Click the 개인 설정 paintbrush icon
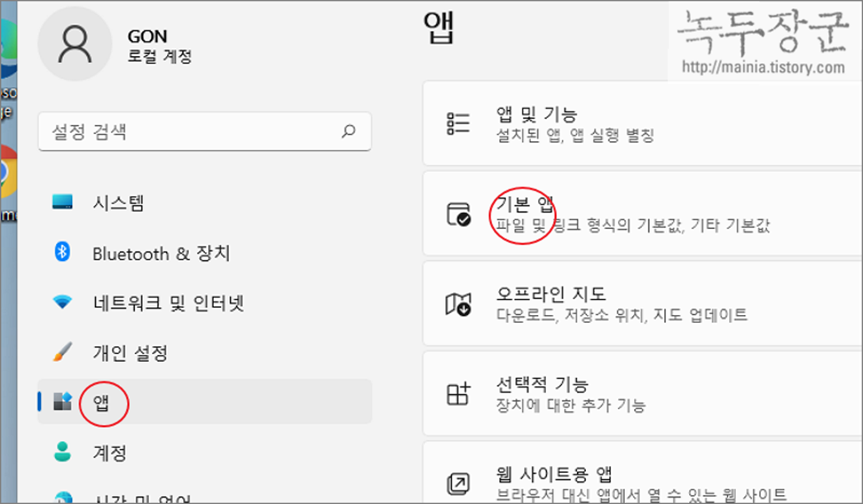This screenshot has height=504, width=863. pos(62,353)
